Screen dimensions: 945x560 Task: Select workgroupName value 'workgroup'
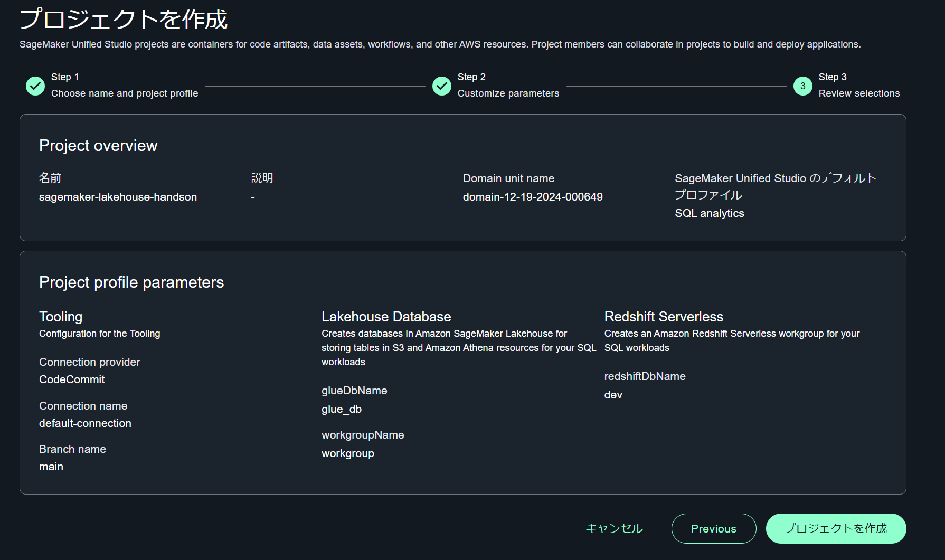tap(348, 453)
